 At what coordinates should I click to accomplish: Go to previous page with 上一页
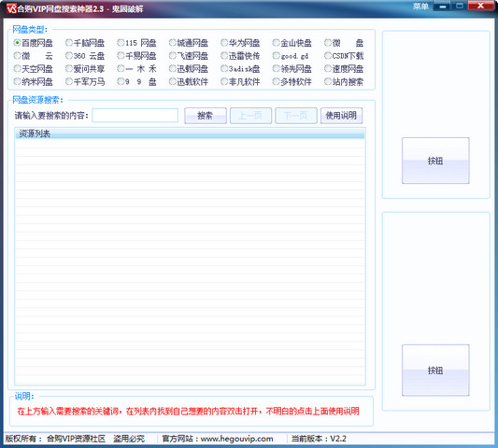point(250,116)
